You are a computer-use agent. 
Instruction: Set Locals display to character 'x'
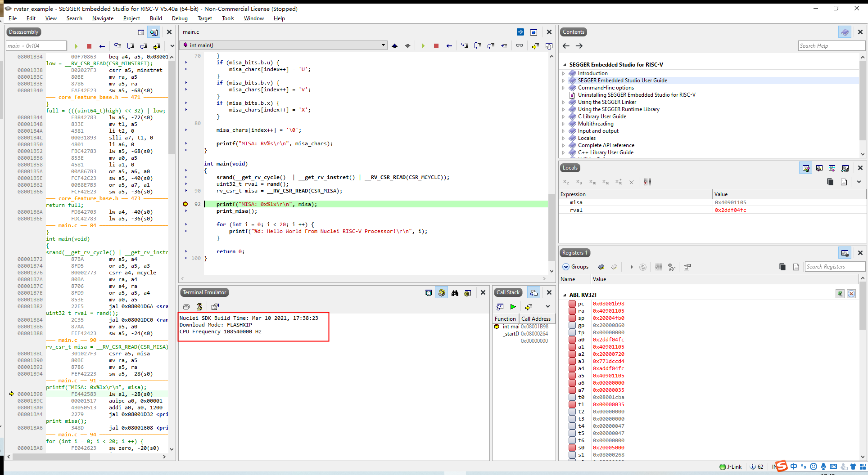point(631,182)
